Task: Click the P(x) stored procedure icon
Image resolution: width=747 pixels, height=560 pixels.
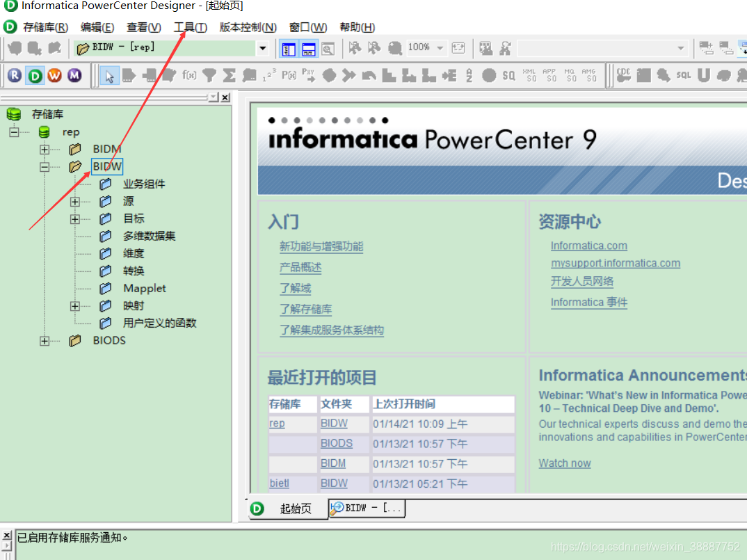Action: (289, 75)
